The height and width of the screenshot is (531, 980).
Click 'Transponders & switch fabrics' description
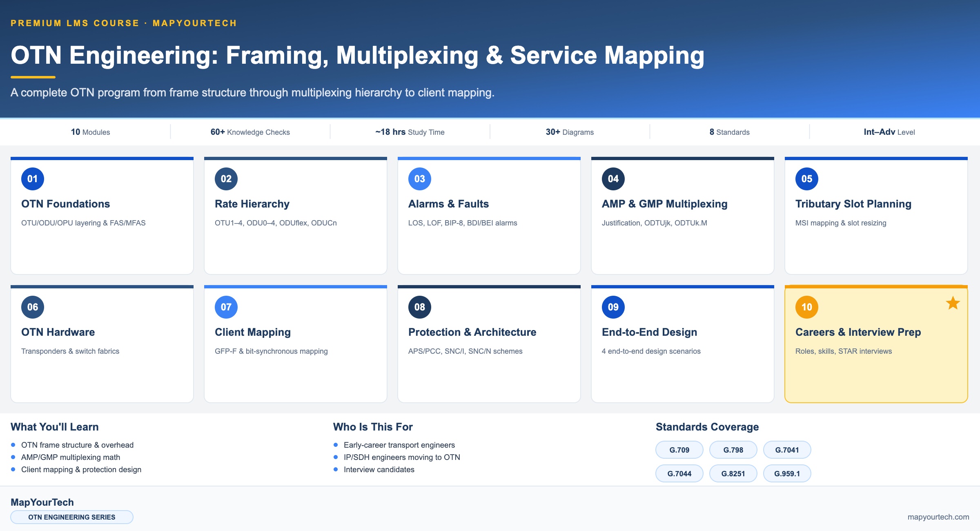[70, 351]
